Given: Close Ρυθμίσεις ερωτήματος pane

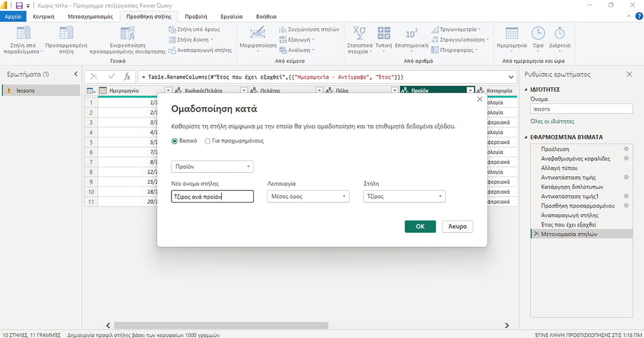Looking at the screenshot, I should coord(629,74).
